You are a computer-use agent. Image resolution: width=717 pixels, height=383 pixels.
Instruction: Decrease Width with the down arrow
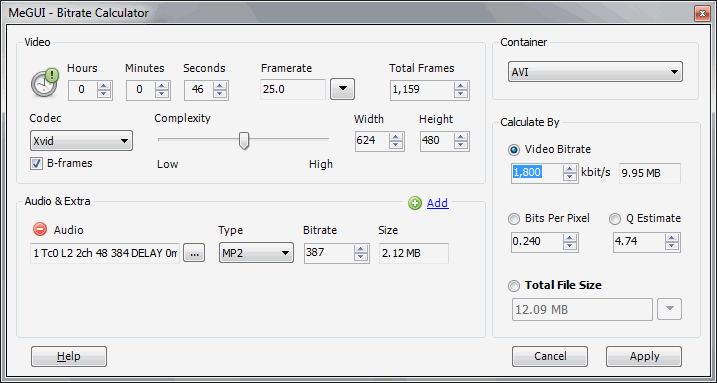click(x=396, y=145)
